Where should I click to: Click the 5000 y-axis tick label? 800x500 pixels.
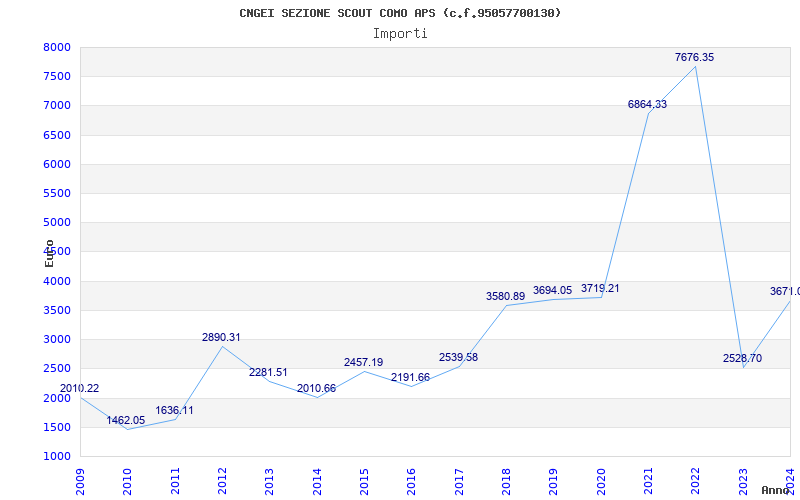pyautogui.click(x=57, y=222)
